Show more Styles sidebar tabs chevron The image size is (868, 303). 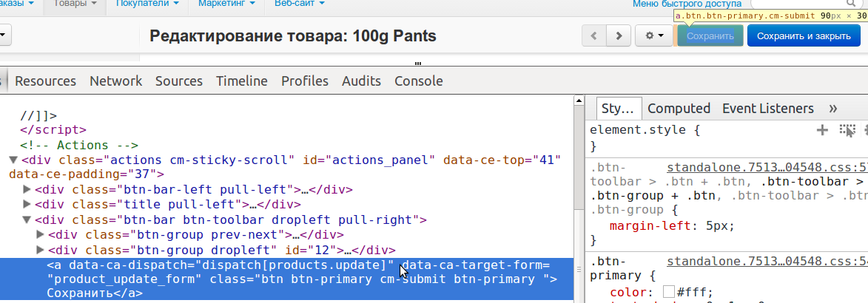pos(833,109)
